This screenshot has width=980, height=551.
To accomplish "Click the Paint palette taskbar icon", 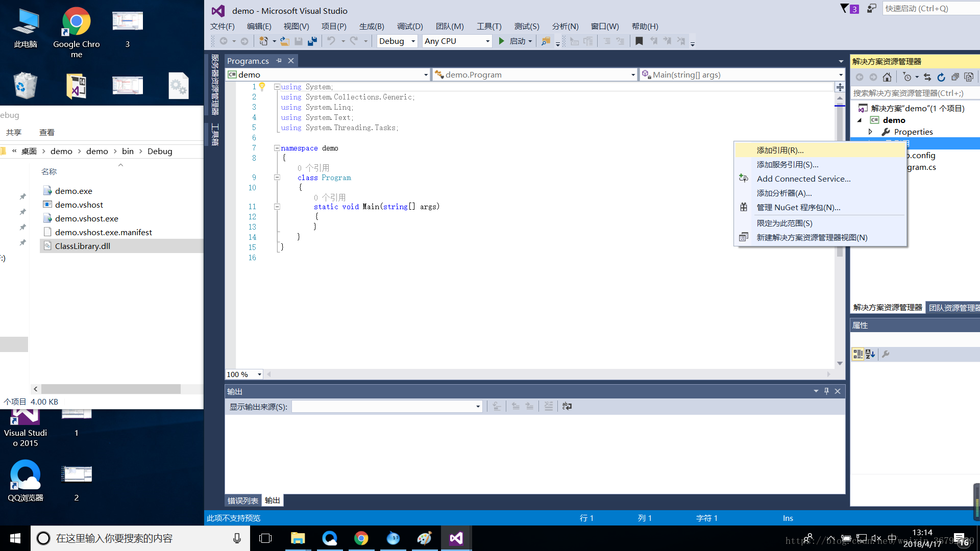I will coord(424,538).
